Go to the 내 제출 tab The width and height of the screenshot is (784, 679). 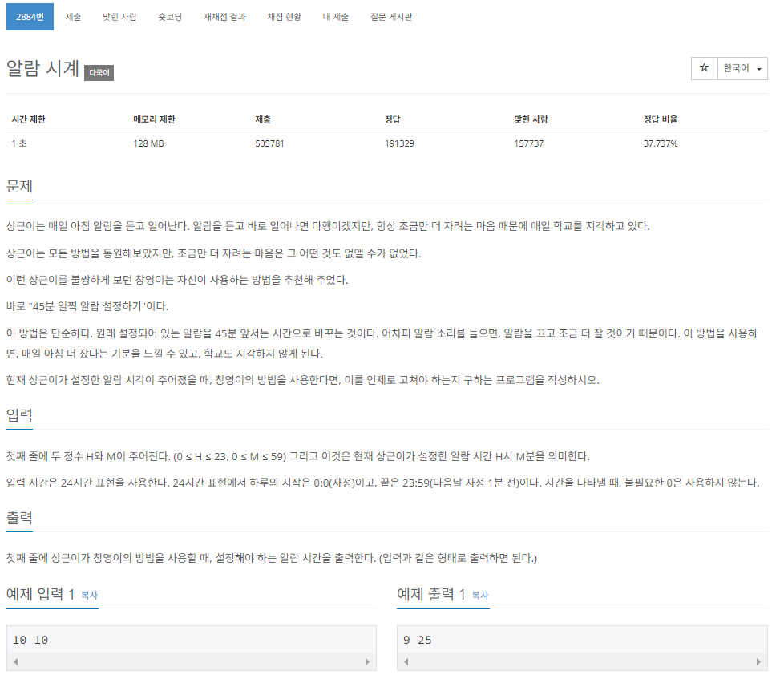[335, 16]
